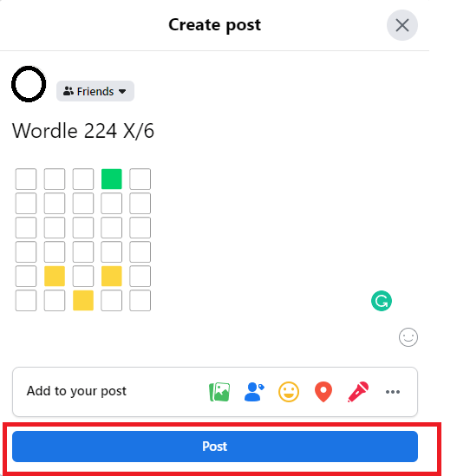Add a photo or video to post
This screenshot has width=457, height=476.
point(219,392)
